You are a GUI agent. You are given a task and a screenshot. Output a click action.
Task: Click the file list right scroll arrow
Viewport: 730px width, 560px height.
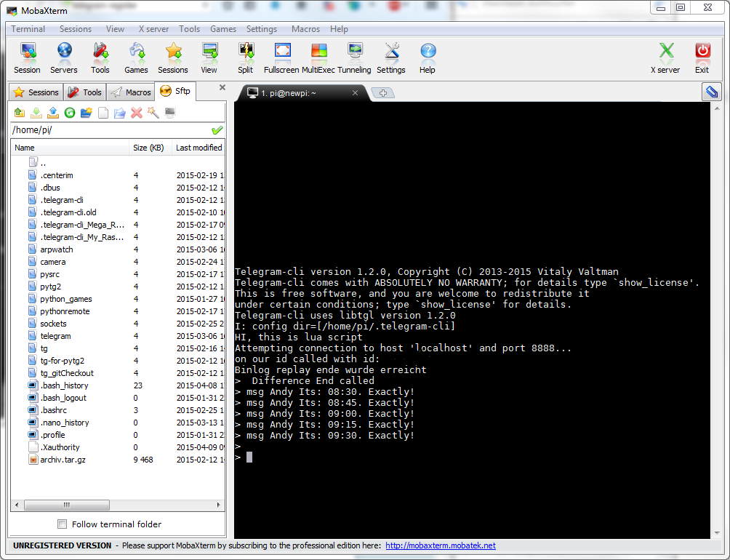tap(218, 505)
